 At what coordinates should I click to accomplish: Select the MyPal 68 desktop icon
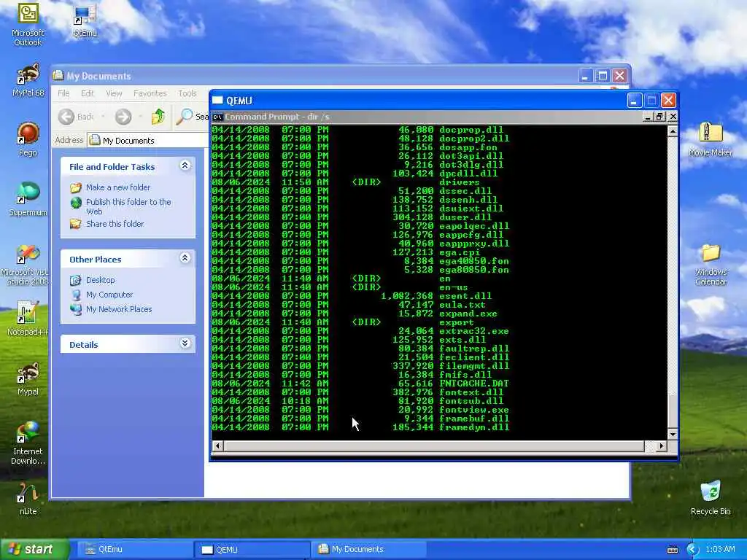(28, 80)
